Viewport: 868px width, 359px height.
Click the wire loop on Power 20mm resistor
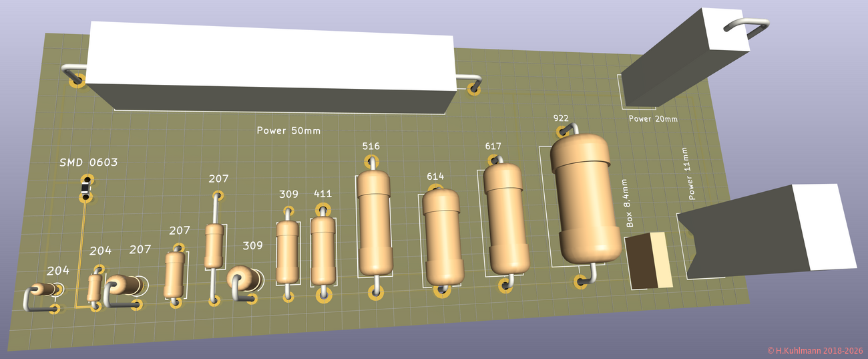tap(746, 27)
